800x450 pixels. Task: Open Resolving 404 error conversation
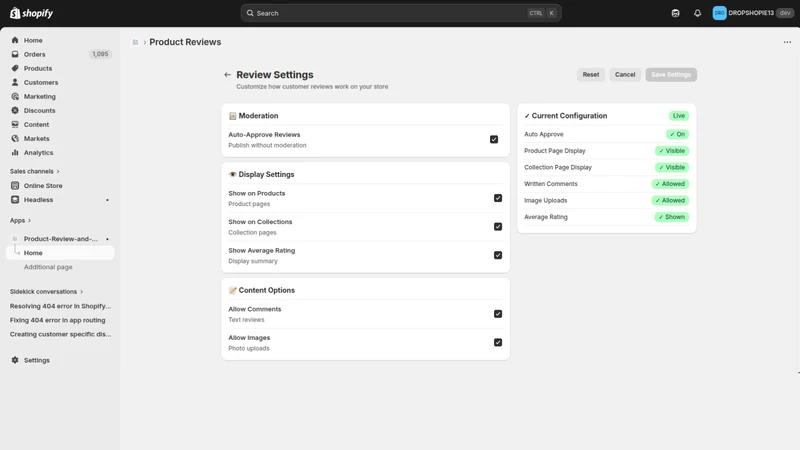pos(60,306)
